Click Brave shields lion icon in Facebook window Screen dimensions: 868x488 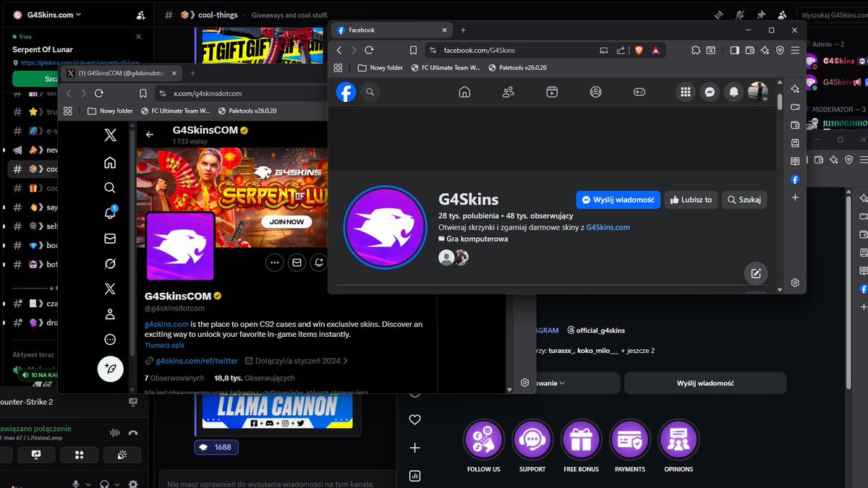(x=639, y=50)
